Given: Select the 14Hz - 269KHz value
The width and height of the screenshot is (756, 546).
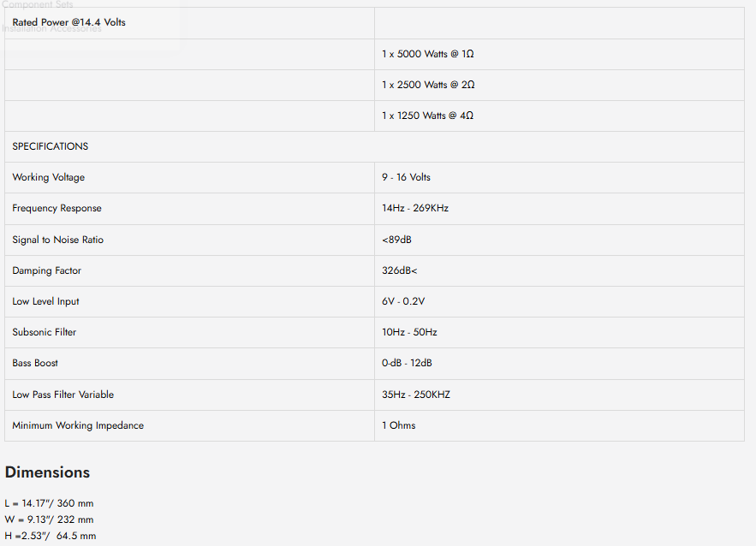Looking at the screenshot, I should (415, 208).
